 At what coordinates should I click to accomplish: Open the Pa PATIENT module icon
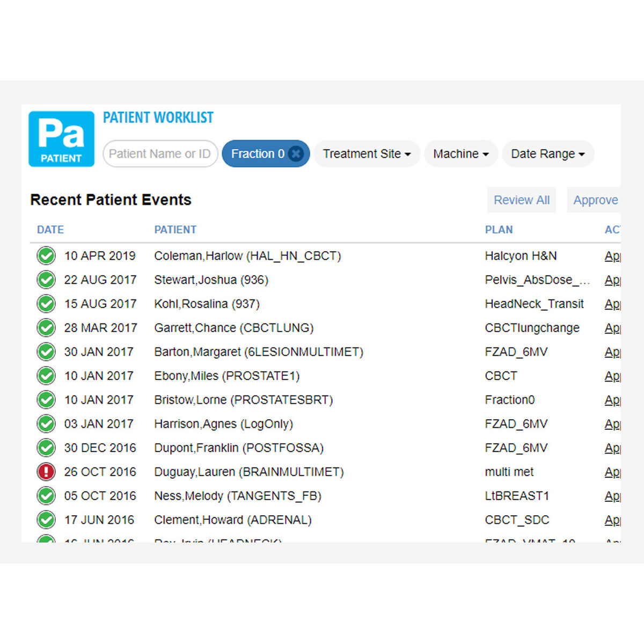(61, 139)
